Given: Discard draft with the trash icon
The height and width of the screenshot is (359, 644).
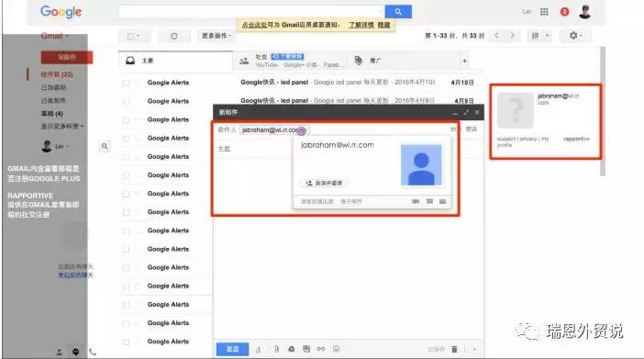Looking at the screenshot, I should click(454, 349).
